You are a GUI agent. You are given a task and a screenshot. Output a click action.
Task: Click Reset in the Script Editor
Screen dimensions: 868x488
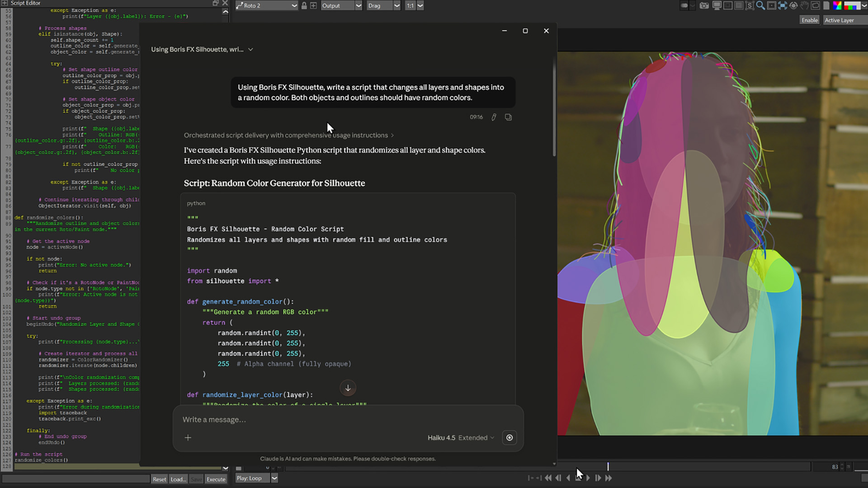159,479
